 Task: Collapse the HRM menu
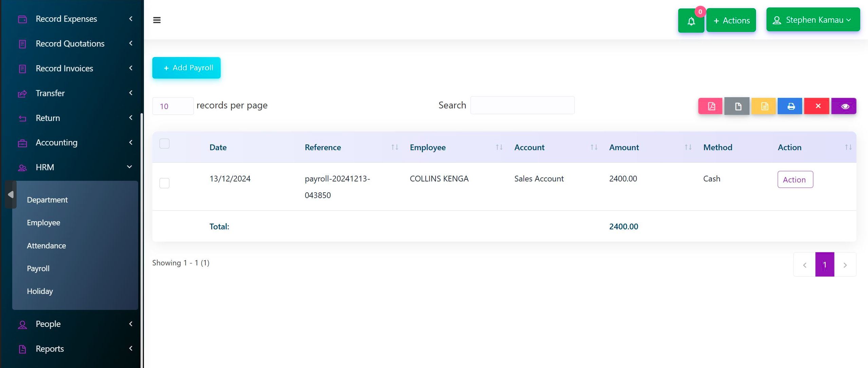pos(129,167)
